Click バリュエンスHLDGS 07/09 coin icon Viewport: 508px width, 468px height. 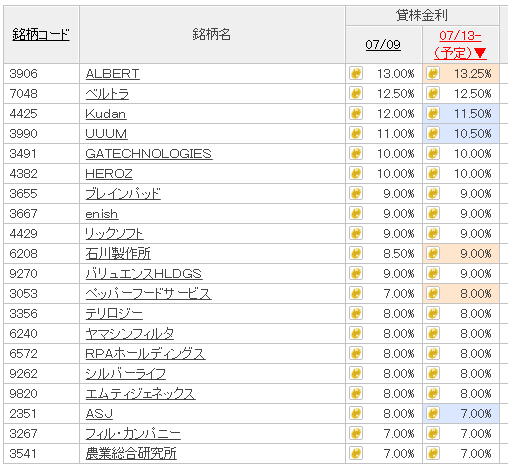(356, 273)
